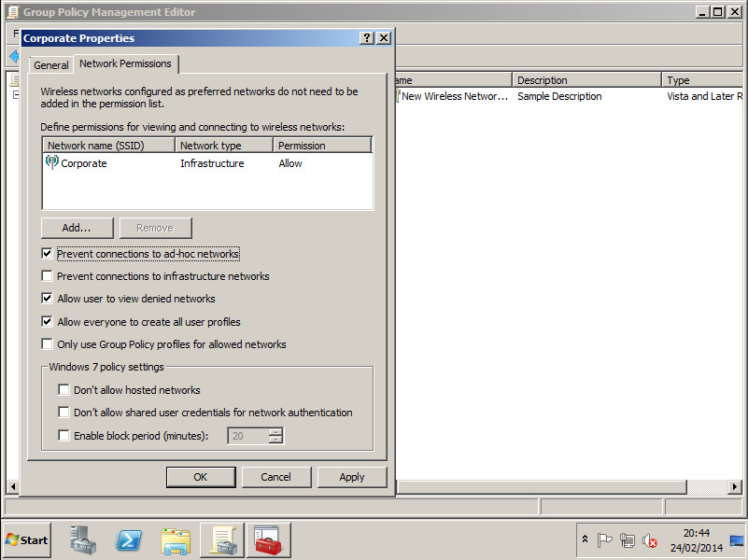
Task: Click the OK button
Action: click(201, 477)
